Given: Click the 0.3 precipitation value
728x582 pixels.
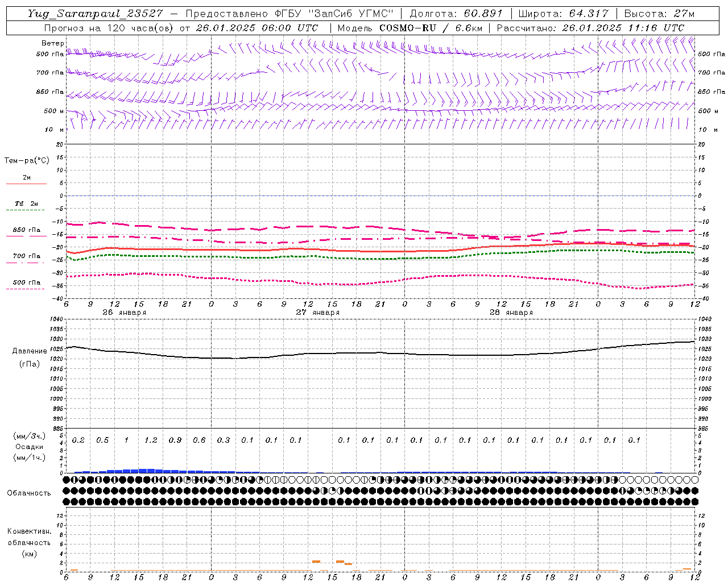Looking at the screenshot, I should click(x=224, y=440).
